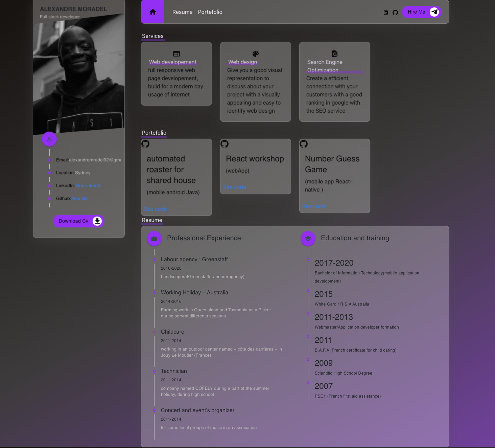Click the React workshop title
The image size is (495, 448).
coord(255,159)
